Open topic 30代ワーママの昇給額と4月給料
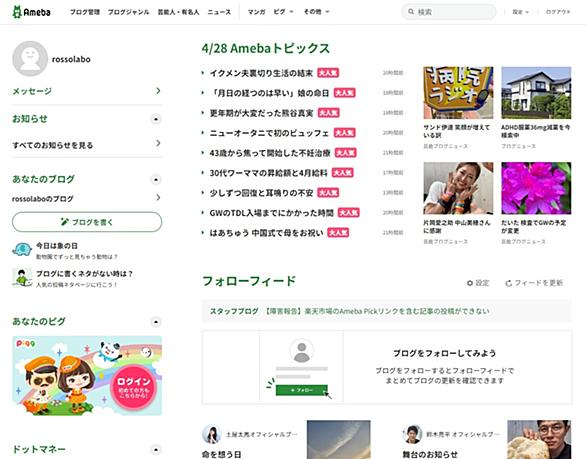586x459 pixels. pyautogui.click(x=268, y=173)
